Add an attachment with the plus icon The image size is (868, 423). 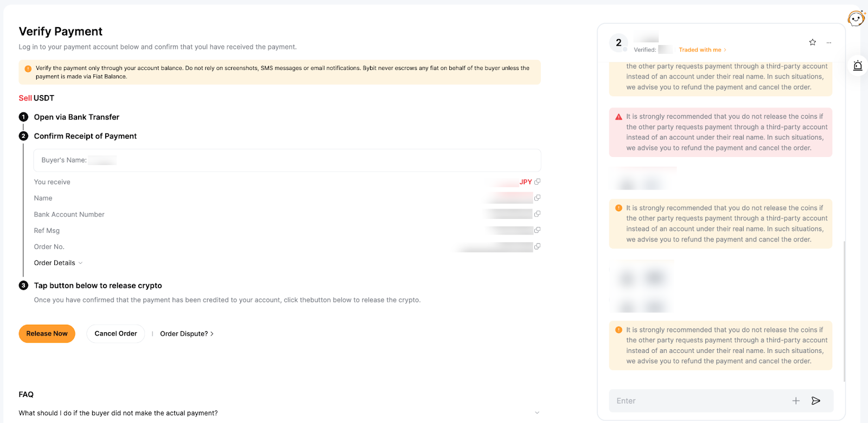796,401
